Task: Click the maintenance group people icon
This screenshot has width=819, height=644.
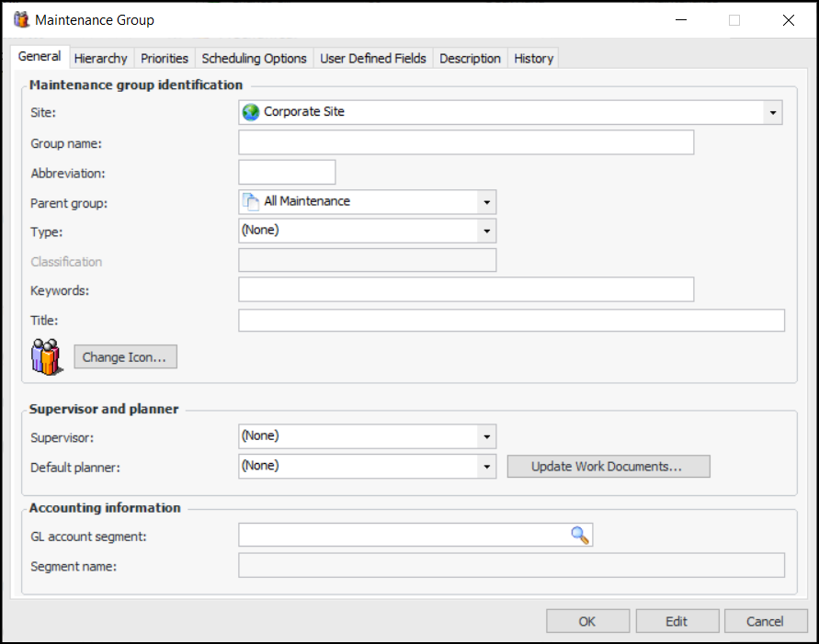Action: coord(46,356)
